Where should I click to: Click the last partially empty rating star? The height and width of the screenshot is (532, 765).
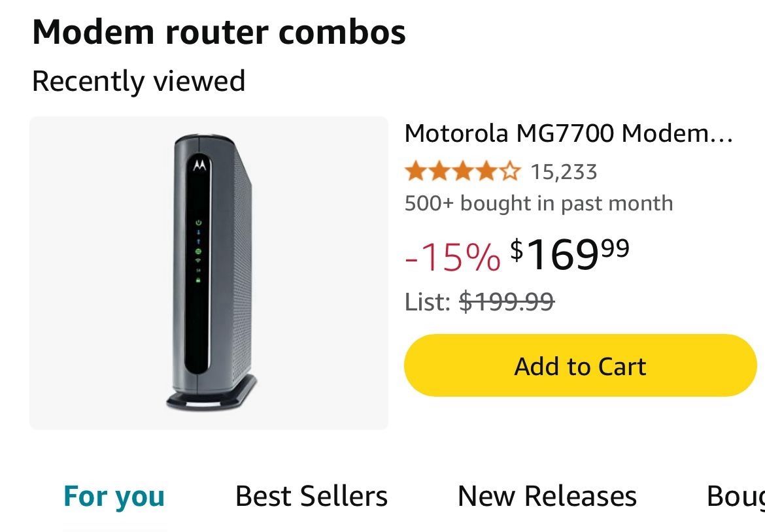[x=511, y=172]
